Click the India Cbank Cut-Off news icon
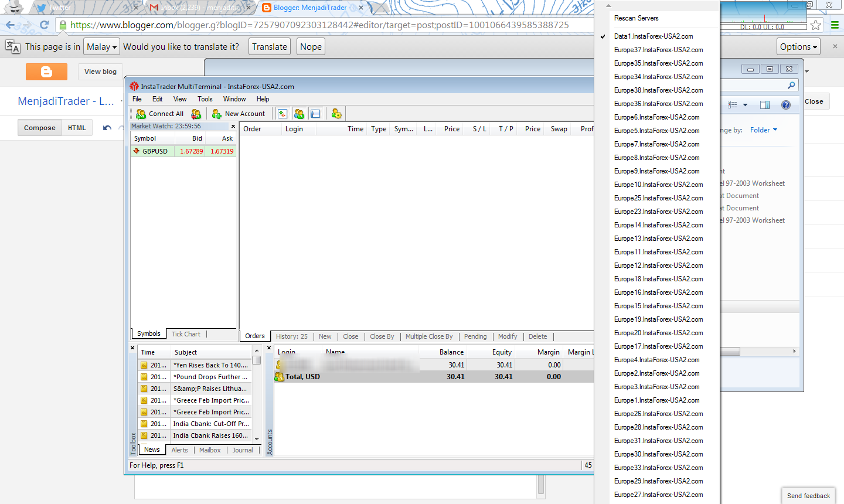 coord(144,424)
